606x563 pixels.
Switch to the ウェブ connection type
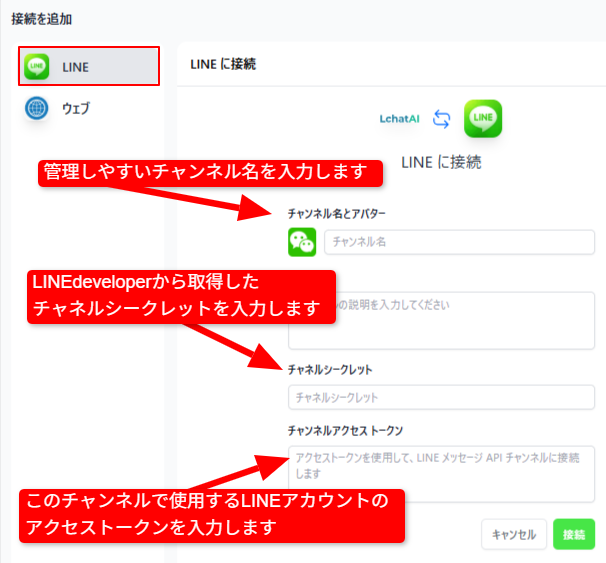(76, 108)
